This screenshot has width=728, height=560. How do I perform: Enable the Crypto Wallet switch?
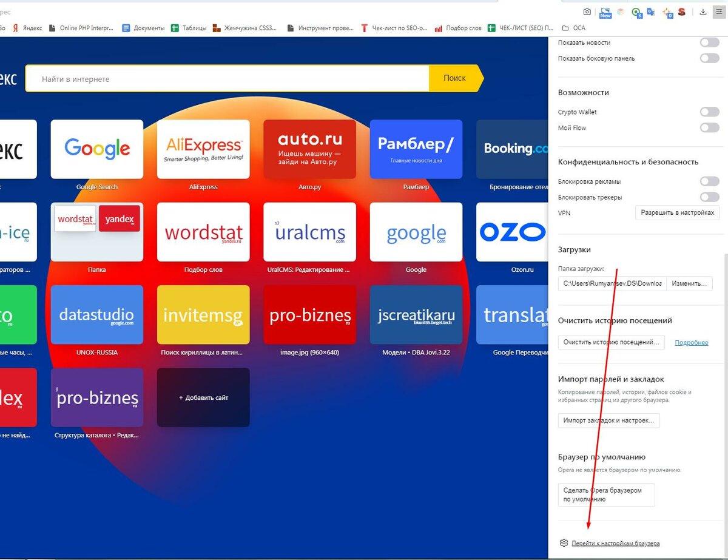(x=709, y=112)
